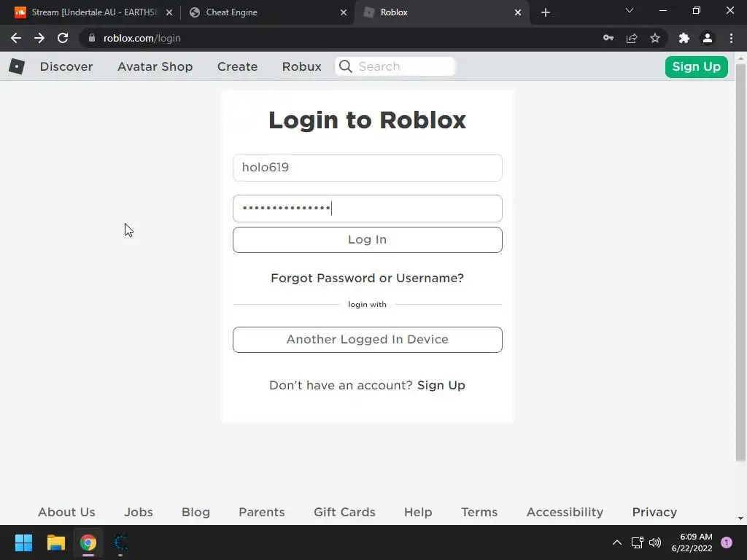Open the Terms footer link
This screenshot has width=747, height=560.
click(479, 512)
